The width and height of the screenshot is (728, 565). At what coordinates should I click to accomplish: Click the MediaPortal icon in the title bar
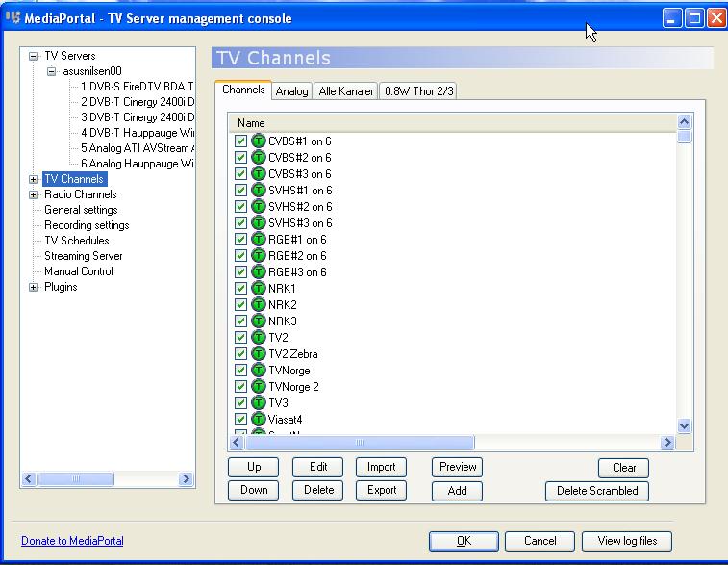[13, 18]
